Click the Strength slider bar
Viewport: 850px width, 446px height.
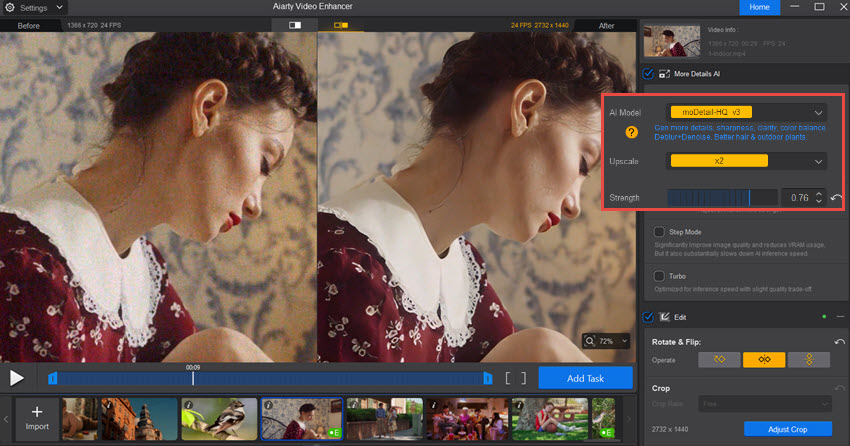(x=722, y=197)
